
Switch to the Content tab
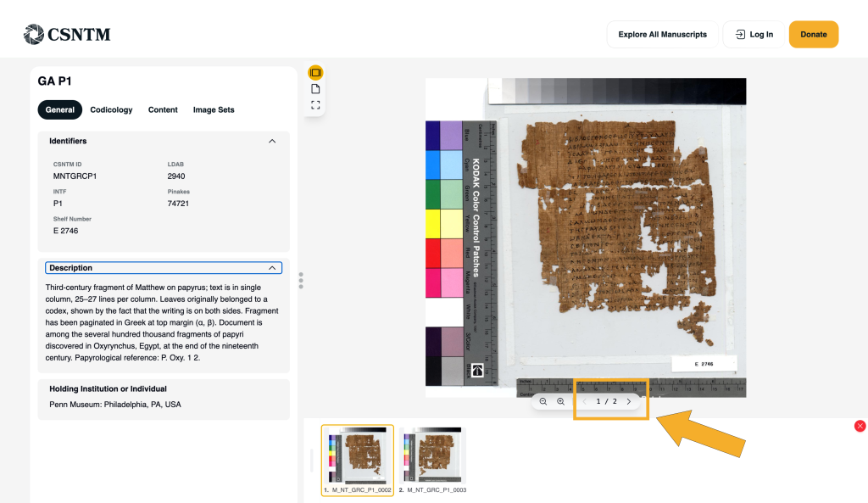tap(163, 109)
